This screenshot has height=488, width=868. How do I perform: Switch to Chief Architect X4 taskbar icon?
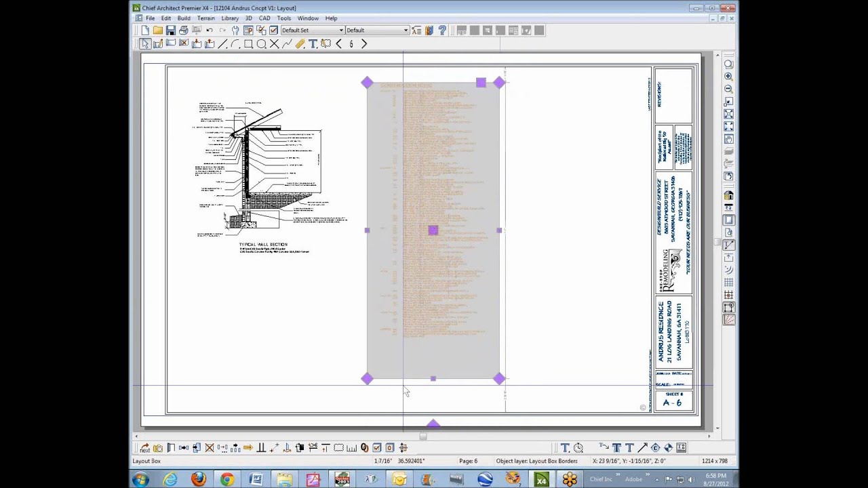(x=541, y=480)
